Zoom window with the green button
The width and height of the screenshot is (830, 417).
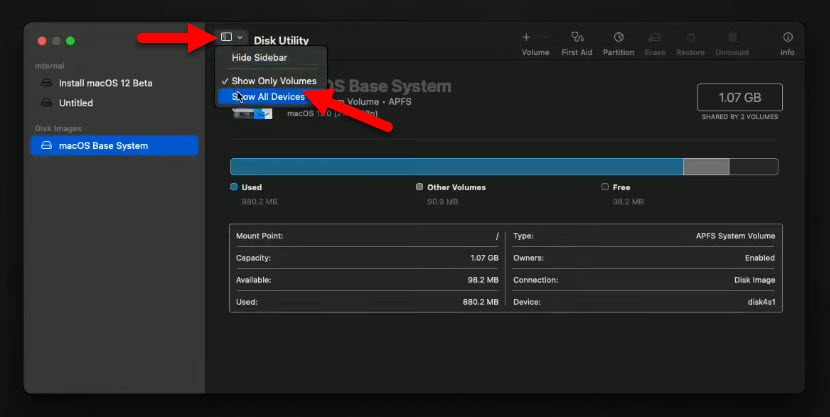(x=70, y=41)
